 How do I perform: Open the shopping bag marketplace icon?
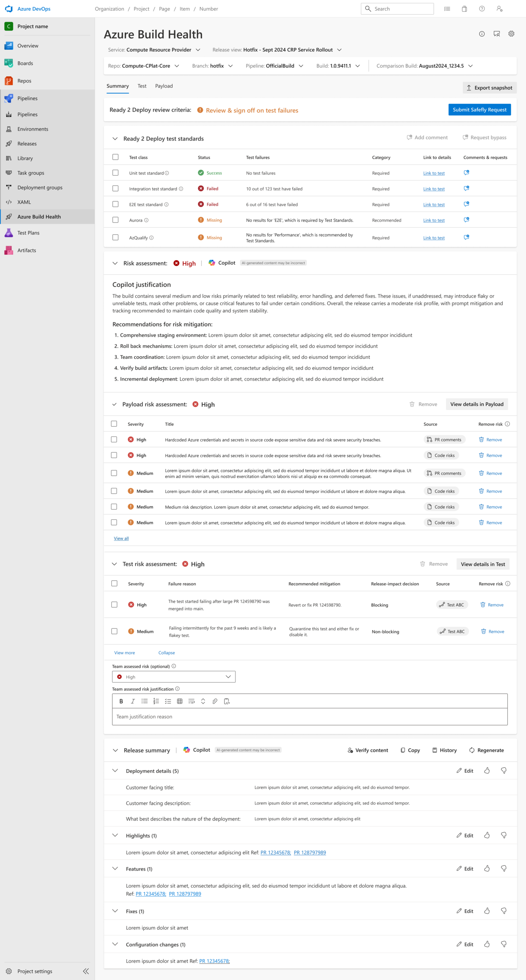coord(464,9)
